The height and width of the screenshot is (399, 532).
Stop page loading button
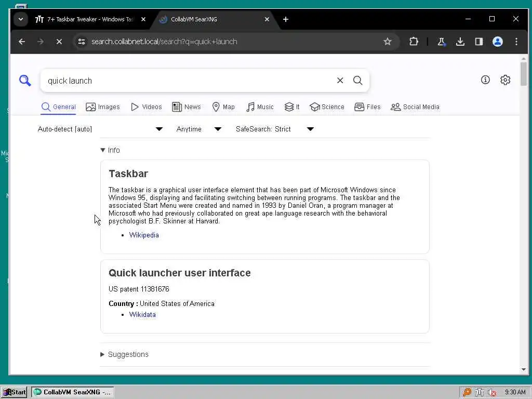59,42
